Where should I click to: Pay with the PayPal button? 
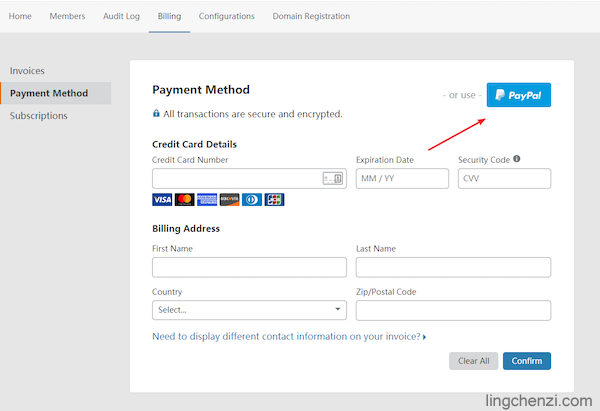tap(518, 95)
